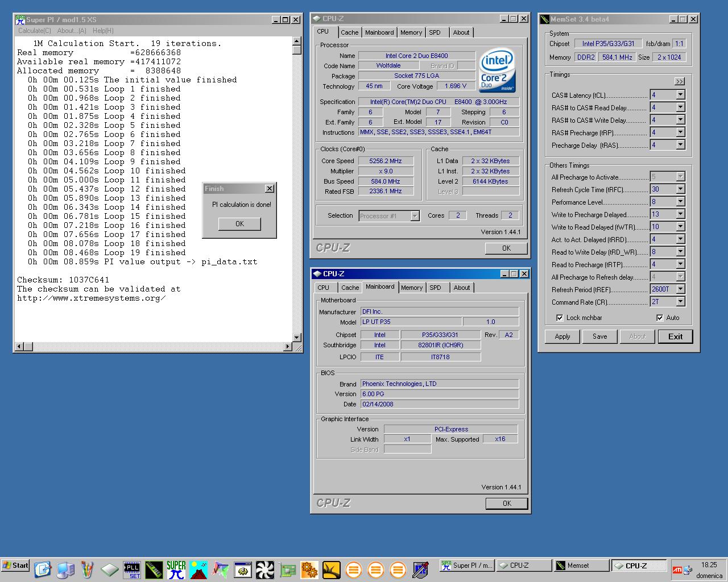Click the Show Desktop quick launch icon

pos(43,569)
